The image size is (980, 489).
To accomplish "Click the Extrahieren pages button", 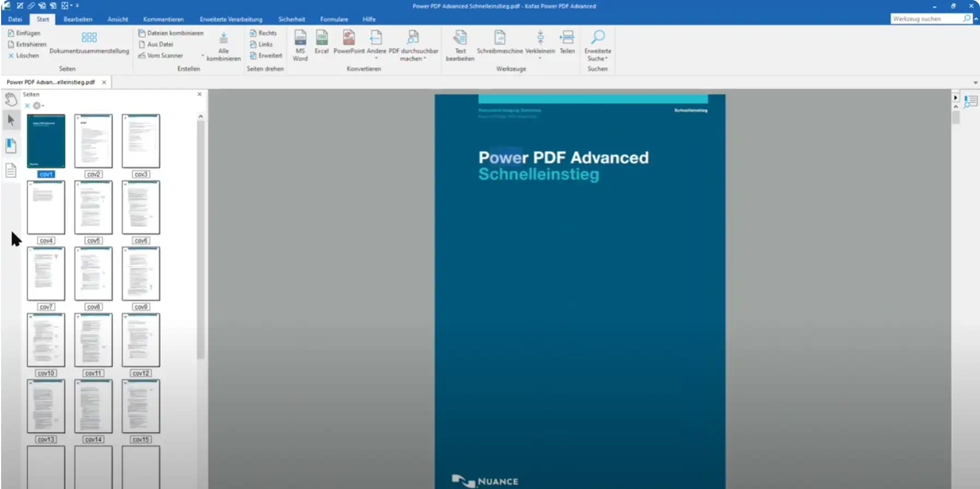I will point(27,44).
